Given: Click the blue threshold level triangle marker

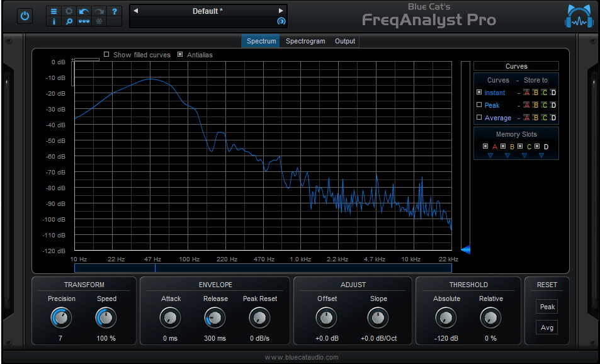Looking at the screenshot, I should [466, 250].
